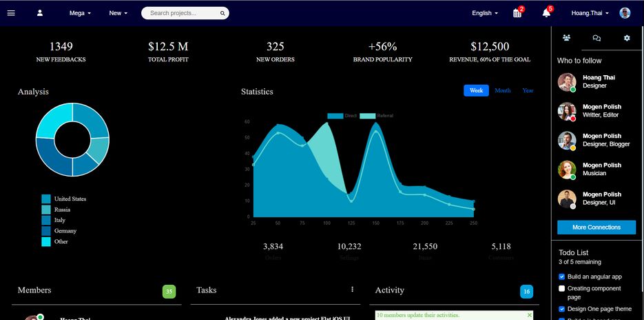Click Italy legend color swatch
Viewport: 644px width, 320px height.
[46, 221]
